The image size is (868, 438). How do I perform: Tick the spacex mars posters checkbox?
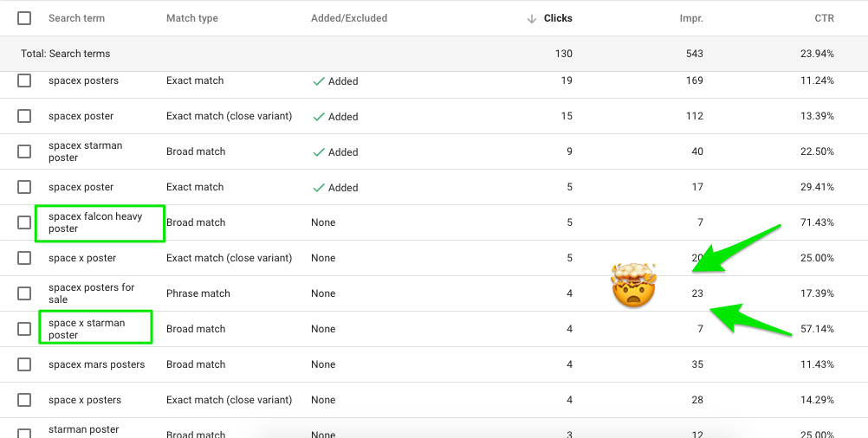[24, 364]
